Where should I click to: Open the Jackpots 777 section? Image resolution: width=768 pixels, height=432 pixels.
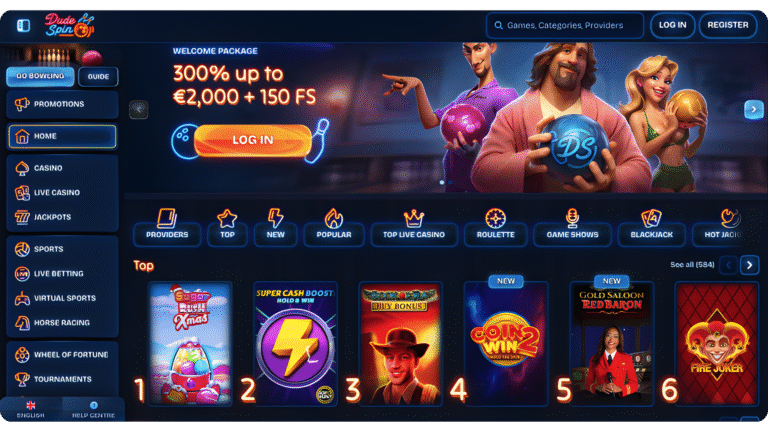[62, 217]
